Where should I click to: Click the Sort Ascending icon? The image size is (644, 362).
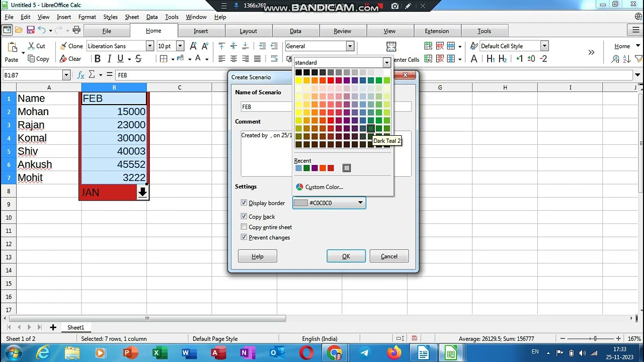point(615,59)
